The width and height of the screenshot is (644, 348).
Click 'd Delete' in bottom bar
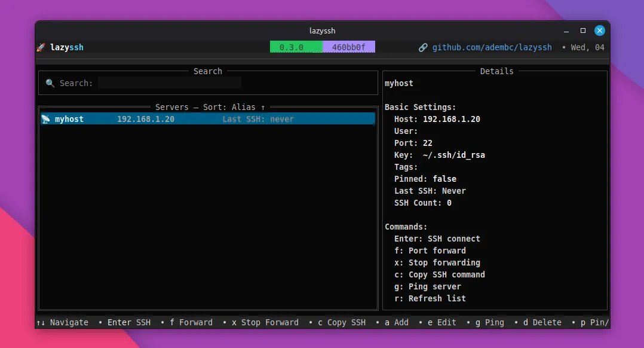click(542, 322)
